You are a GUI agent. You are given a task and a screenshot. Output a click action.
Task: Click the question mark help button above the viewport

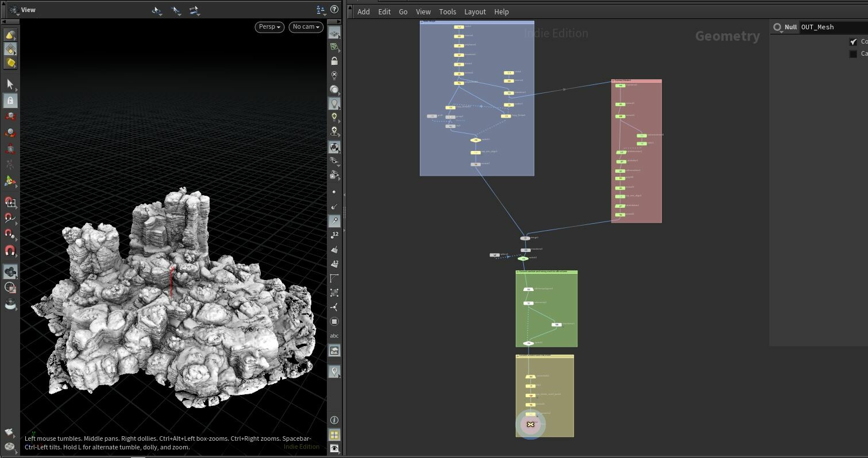[x=335, y=9]
